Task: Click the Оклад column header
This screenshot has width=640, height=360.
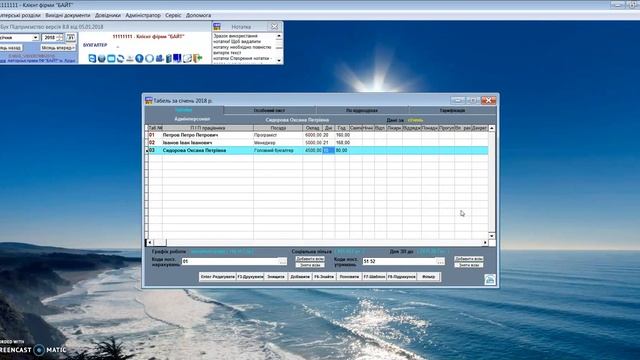Action: (313, 128)
